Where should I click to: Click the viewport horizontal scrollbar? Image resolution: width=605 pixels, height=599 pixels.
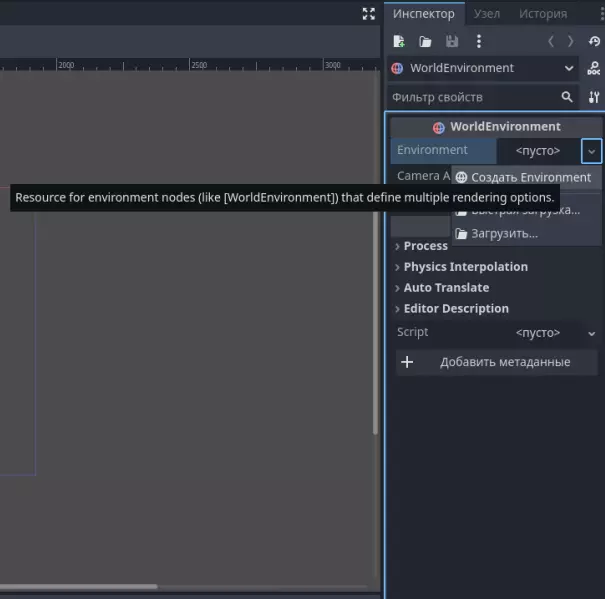[79, 586]
